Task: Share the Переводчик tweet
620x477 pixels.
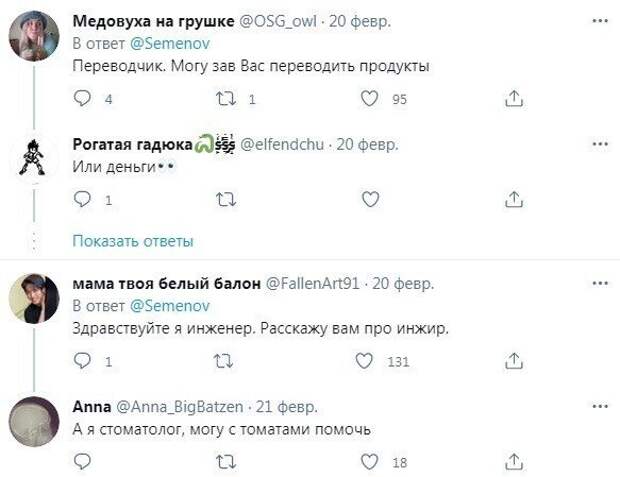Action: click(514, 99)
